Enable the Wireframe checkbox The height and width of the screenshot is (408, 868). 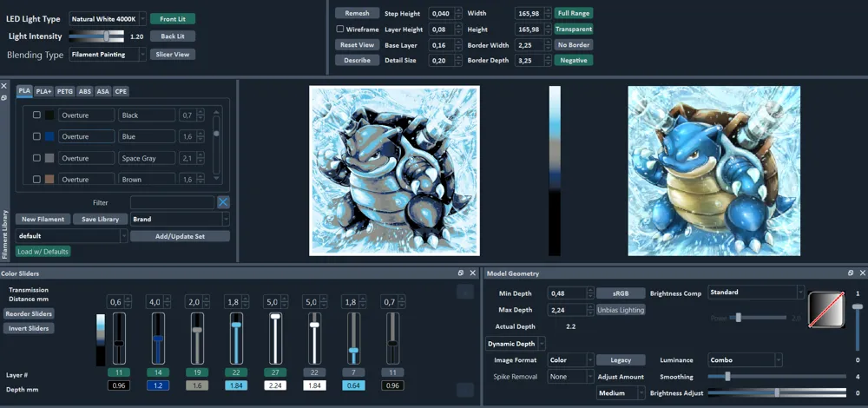click(x=340, y=29)
